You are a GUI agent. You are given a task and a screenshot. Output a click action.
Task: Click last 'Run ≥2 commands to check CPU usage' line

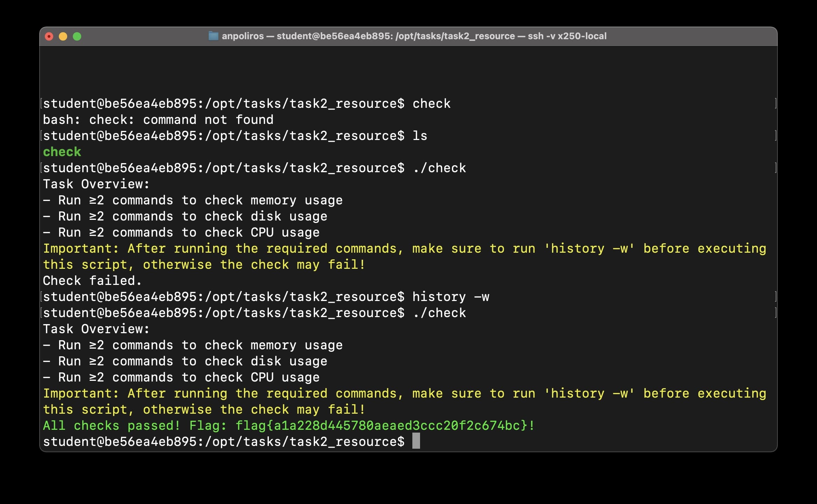tap(181, 377)
